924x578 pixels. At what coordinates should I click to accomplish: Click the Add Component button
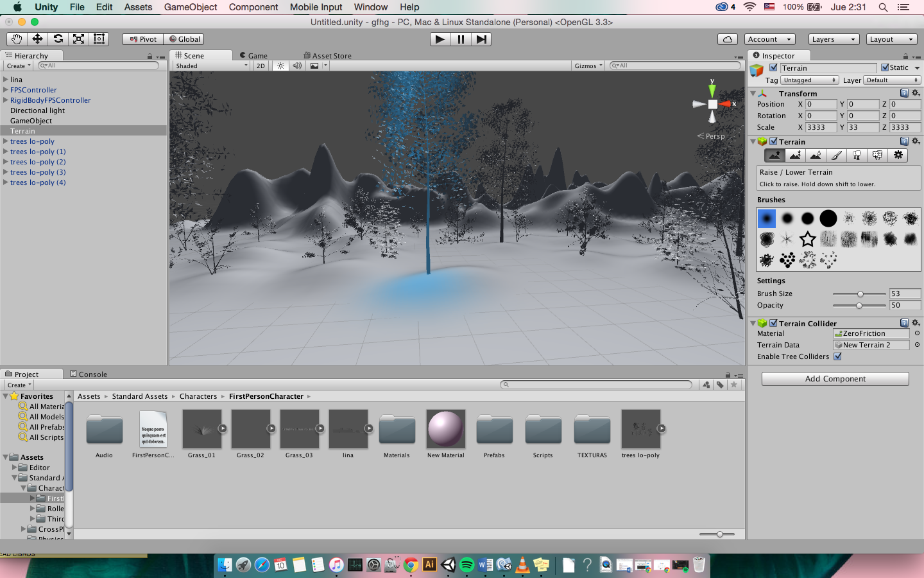(835, 378)
